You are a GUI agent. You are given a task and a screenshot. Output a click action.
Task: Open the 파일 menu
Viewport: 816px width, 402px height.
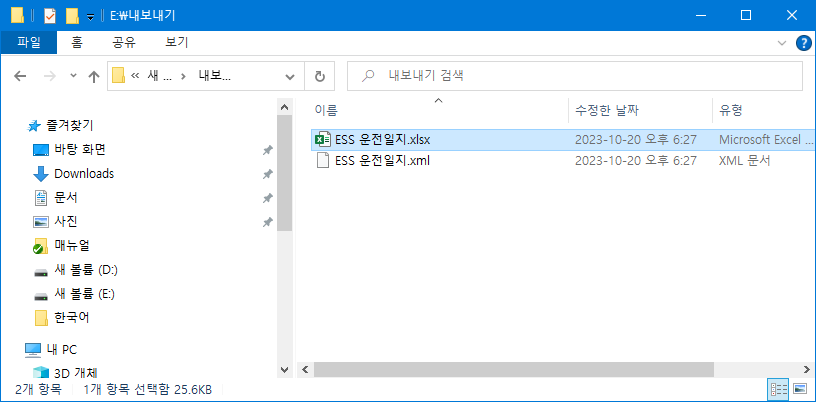click(x=29, y=43)
